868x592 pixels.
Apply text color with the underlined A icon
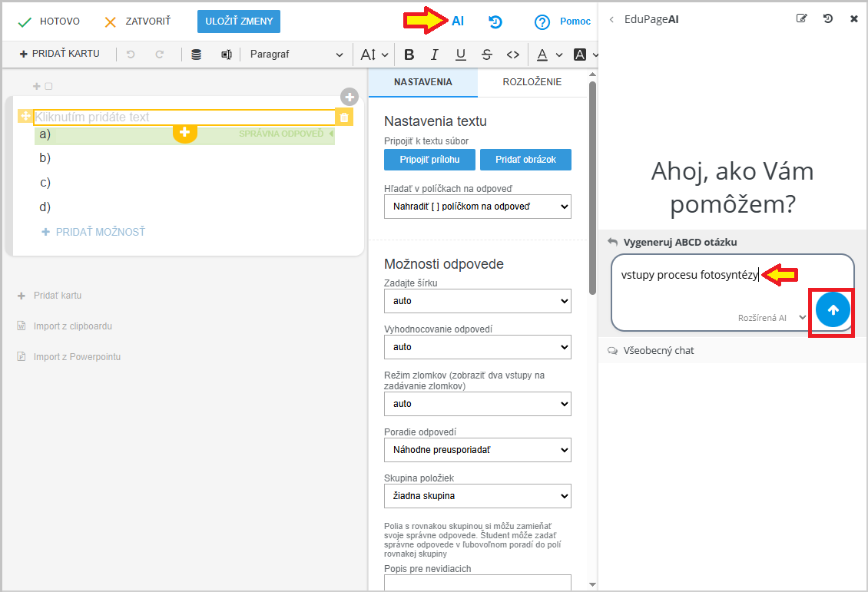point(542,55)
